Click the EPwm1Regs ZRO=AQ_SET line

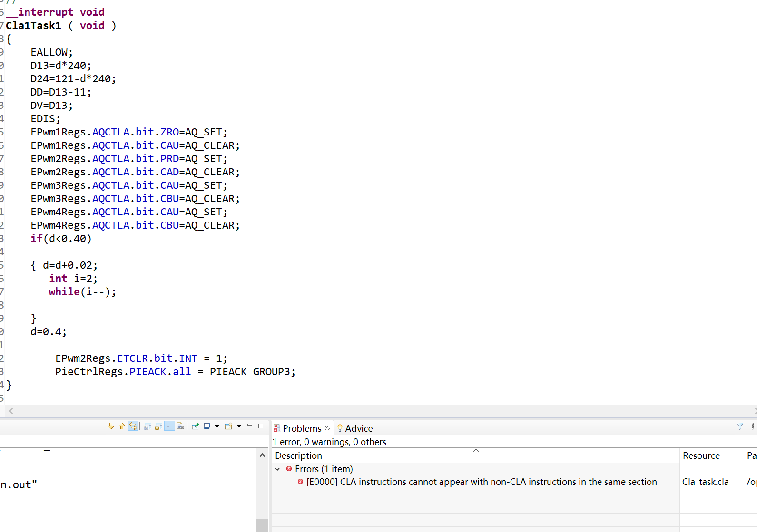pyautogui.click(x=129, y=132)
